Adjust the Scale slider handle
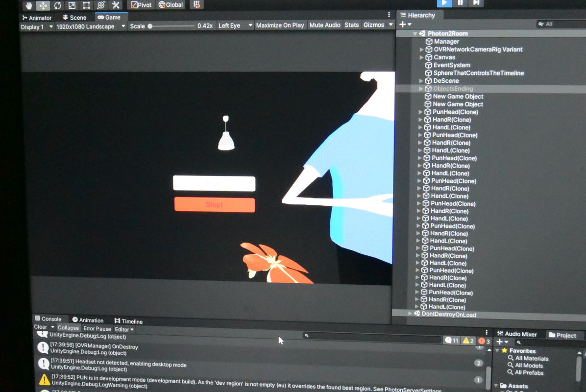586x392 pixels. click(150, 26)
